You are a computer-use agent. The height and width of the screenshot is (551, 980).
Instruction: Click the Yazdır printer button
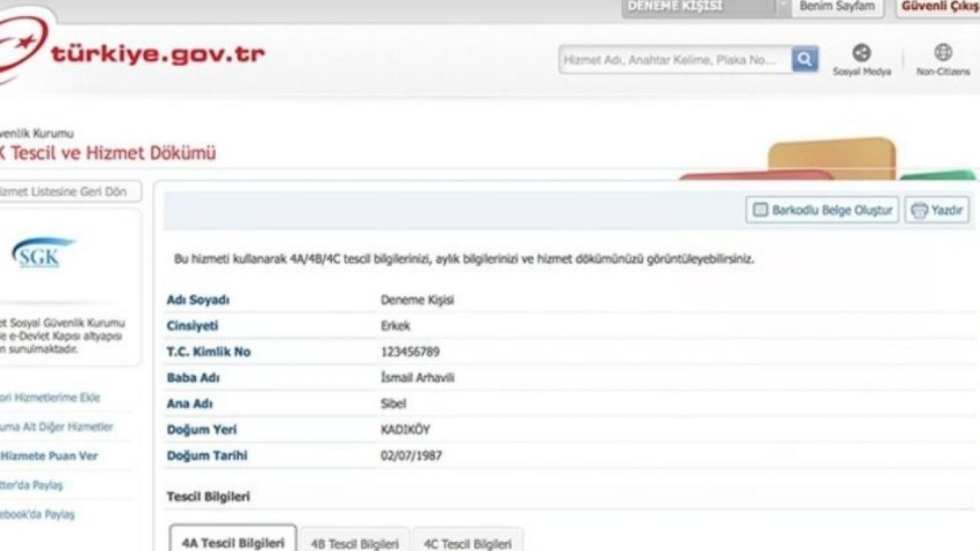[x=937, y=210]
